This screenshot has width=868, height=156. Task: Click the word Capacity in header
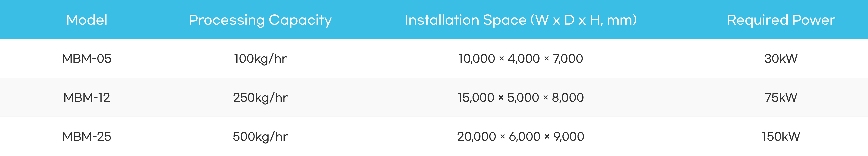(300, 20)
